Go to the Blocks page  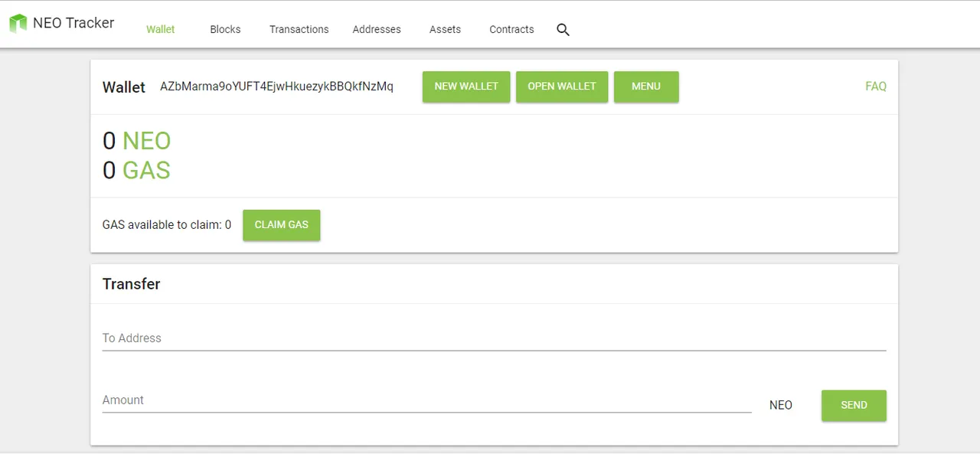click(225, 29)
